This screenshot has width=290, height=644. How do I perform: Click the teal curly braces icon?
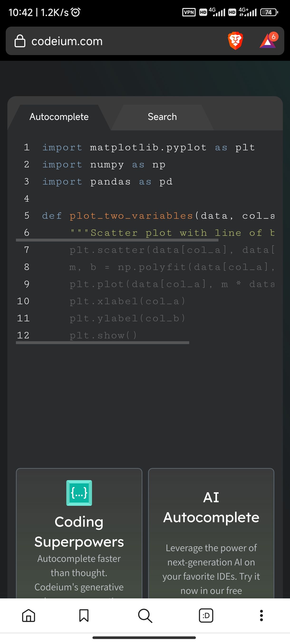(79, 493)
